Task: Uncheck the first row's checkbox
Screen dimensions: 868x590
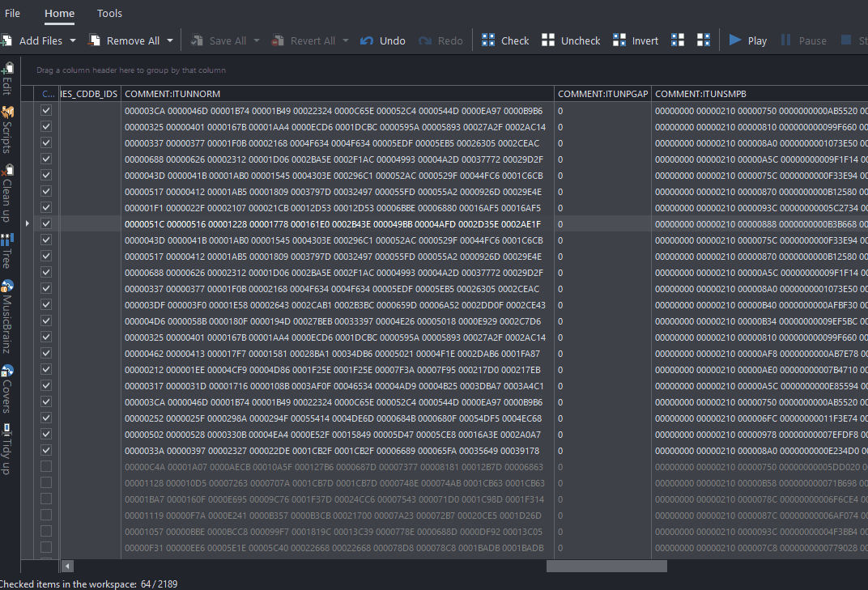Action: [46, 109]
